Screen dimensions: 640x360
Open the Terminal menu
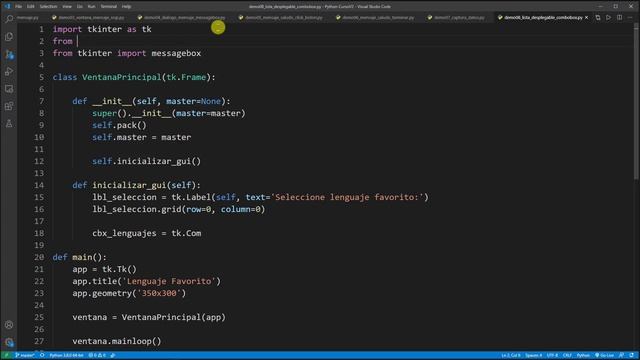click(109, 7)
